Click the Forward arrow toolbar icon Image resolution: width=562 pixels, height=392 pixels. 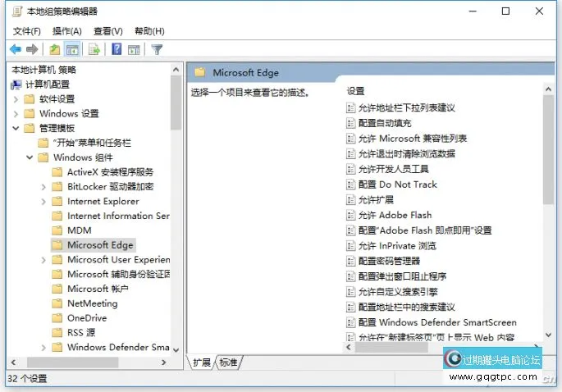[x=33, y=49]
